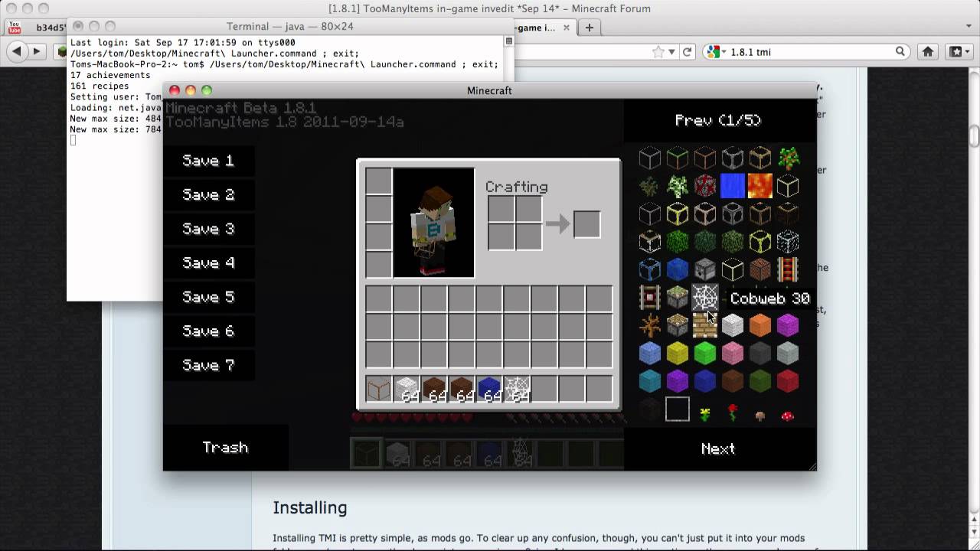
Task: Go forward in the browser
Action: pyautogui.click(x=38, y=52)
